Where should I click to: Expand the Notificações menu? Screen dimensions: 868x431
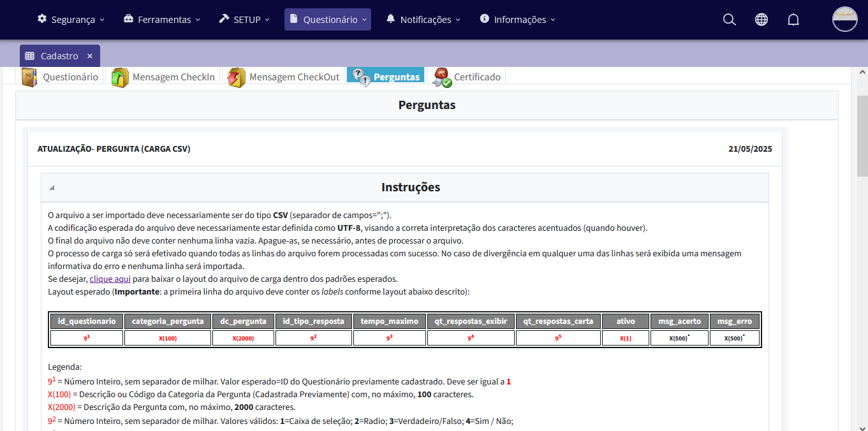coord(423,20)
